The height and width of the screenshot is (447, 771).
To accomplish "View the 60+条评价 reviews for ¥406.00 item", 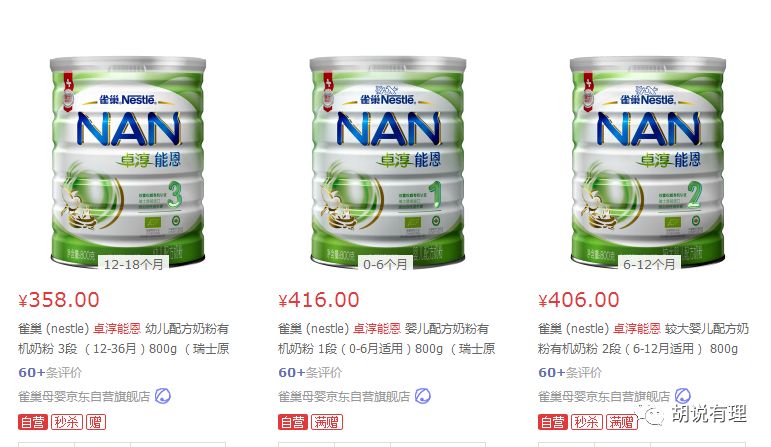I will [570, 372].
